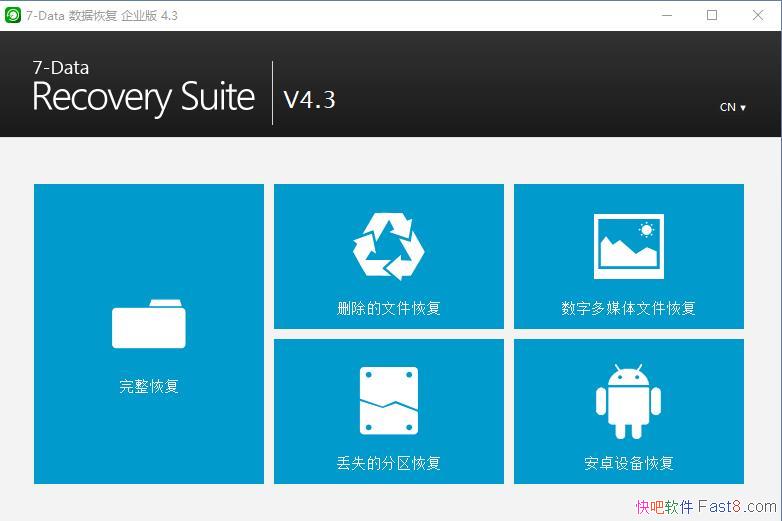
Task: Click the green 7-Data app icon in title bar
Action: pyautogui.click(x=13, y=15)
